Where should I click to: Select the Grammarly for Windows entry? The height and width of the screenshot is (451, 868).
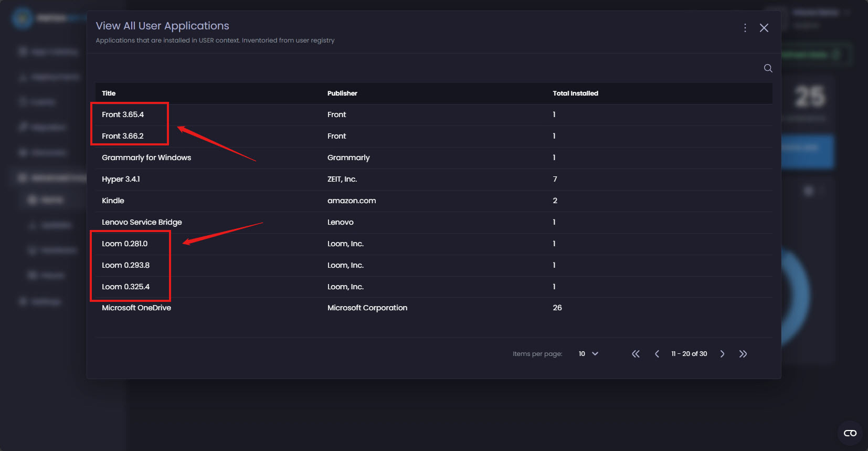click(146, 158)
